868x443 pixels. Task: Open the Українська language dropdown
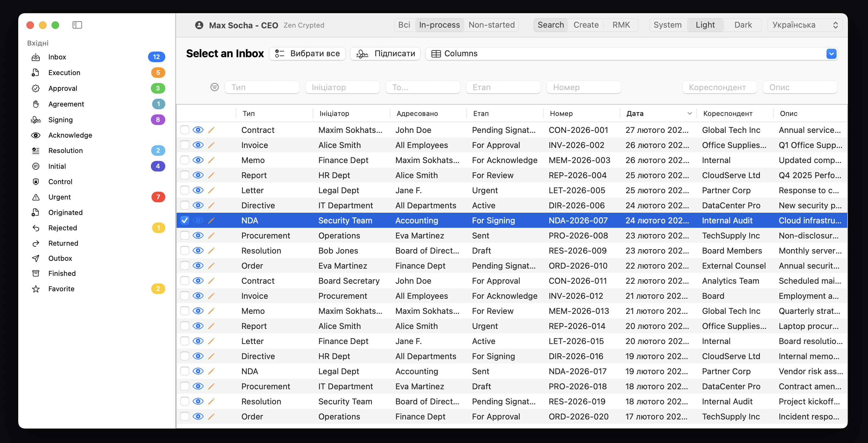coord(805,25)
